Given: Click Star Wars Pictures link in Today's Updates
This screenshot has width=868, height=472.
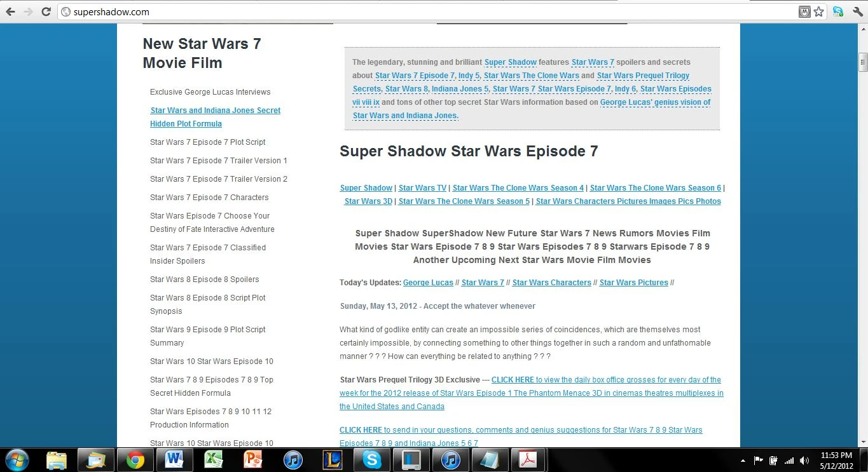Looking at the screenshot, I should pyautogui.click(x=634, y=283).
